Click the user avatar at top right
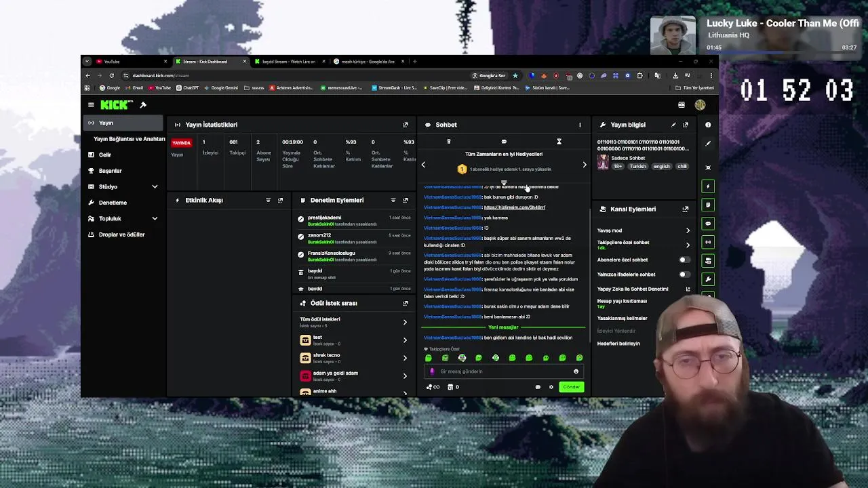 coord(700,105)
